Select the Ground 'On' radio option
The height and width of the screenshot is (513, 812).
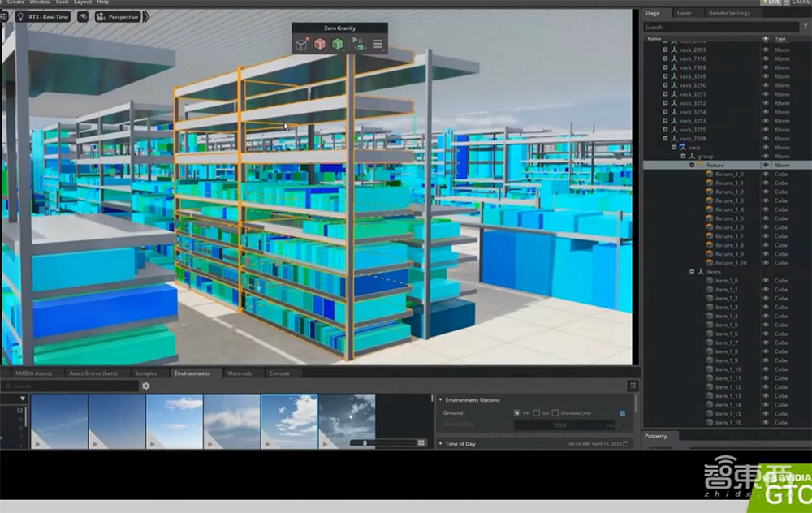536,413
